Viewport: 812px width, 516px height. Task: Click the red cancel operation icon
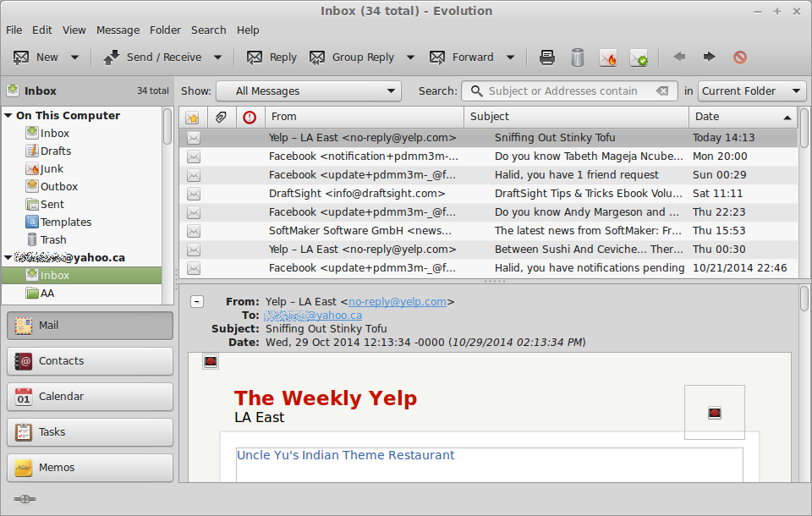(x=740, y=57)
